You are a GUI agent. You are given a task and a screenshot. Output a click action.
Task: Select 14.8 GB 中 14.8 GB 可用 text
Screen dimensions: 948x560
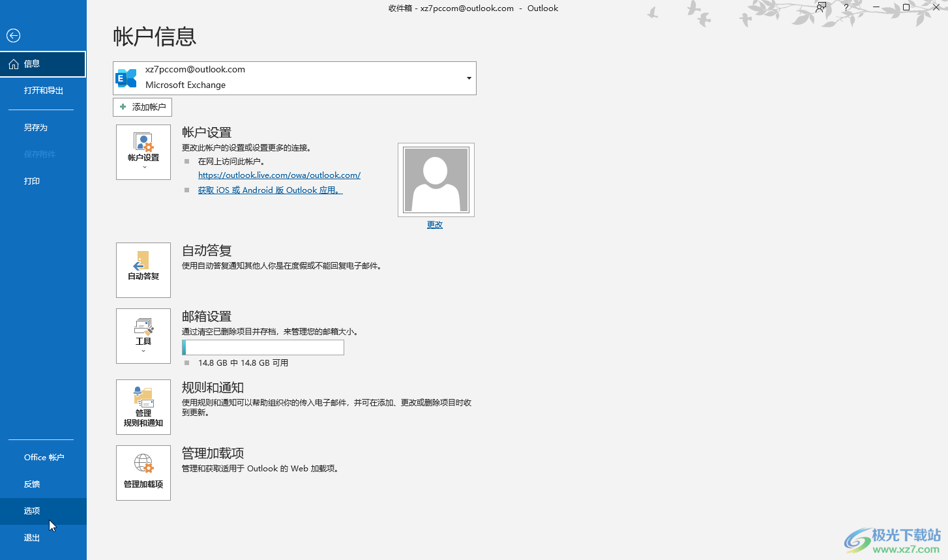click(x=243, y=363)
